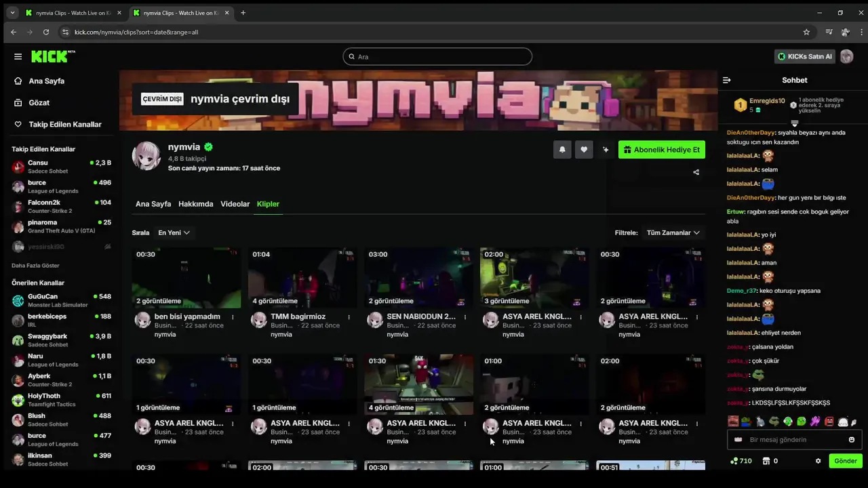868x488 pixels.
Task: Select the 'Klipler' tab
Action: coord(268,204)
